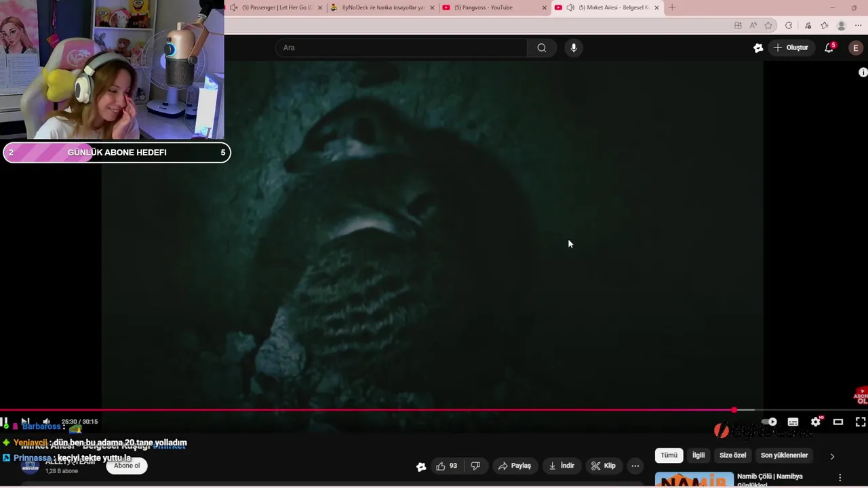Download the video with İndir
This screenshot has height=488, width=868.
(x=561, y=466)
